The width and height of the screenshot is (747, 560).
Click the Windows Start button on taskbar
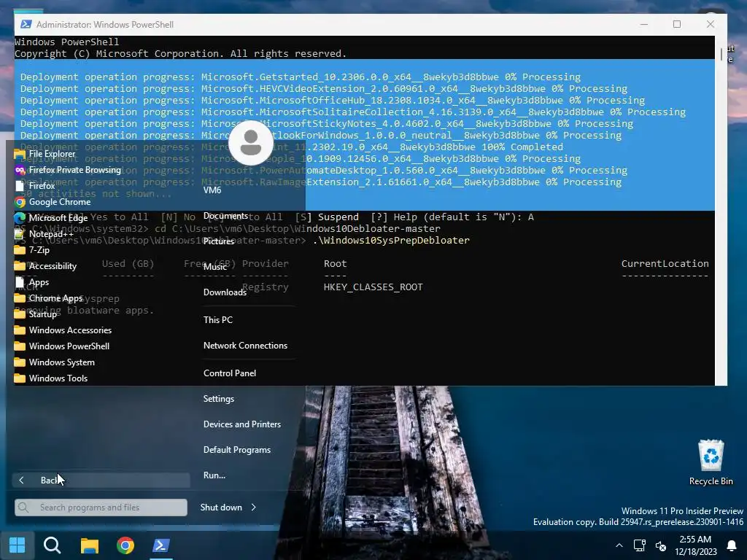[18, 545]
